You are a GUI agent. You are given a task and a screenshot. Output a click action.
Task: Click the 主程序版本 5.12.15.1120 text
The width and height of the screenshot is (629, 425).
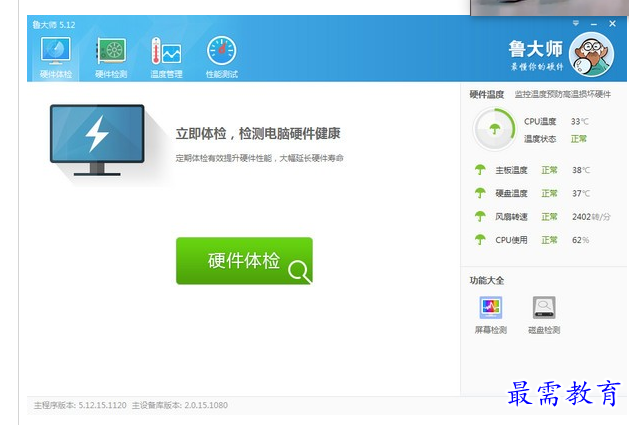coord(80,405)
